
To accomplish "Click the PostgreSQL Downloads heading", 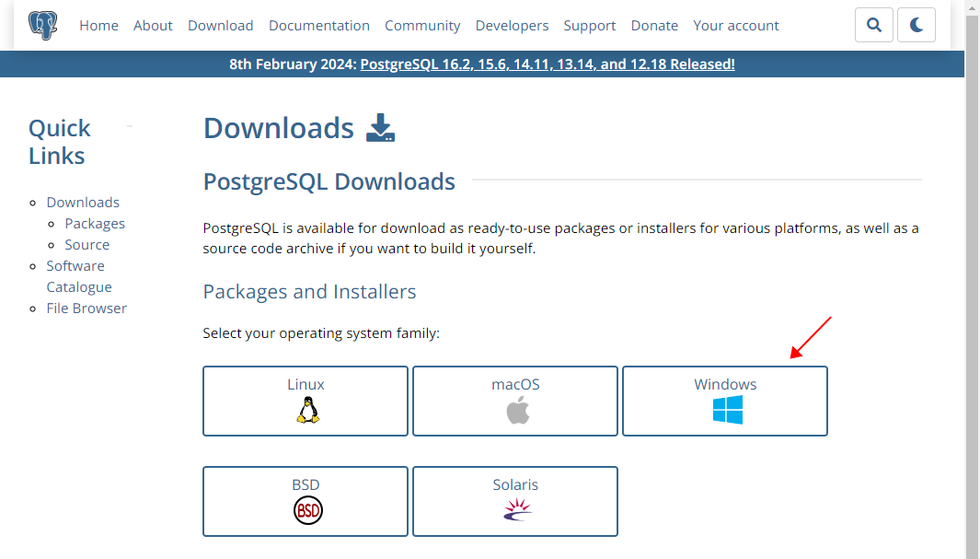I will coord(329,181).
